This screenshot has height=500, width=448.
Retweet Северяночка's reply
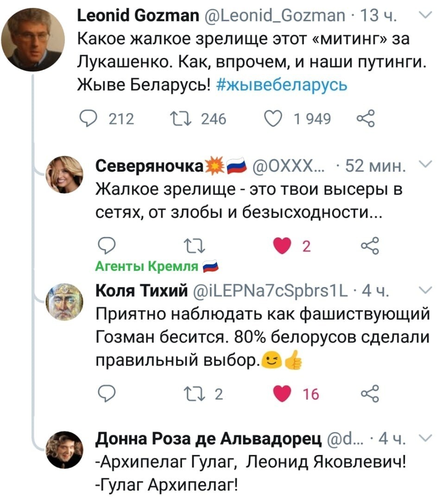[195, 246]
